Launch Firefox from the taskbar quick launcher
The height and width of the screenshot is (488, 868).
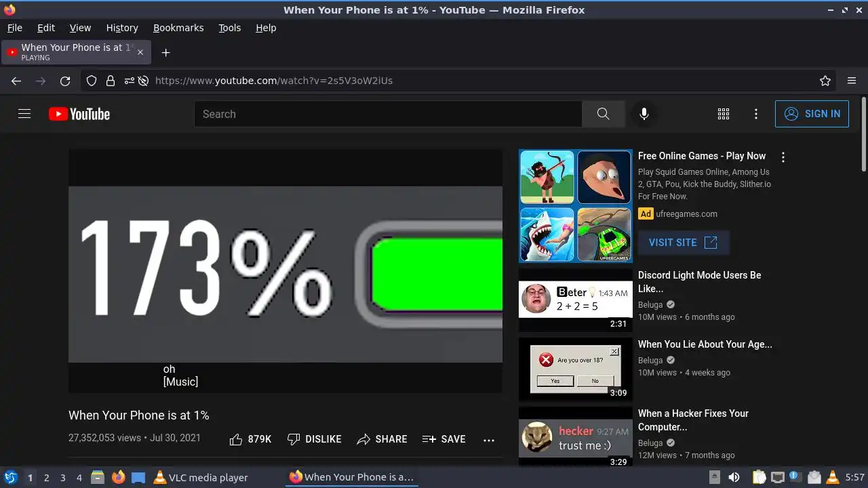(x=119, y=477)
